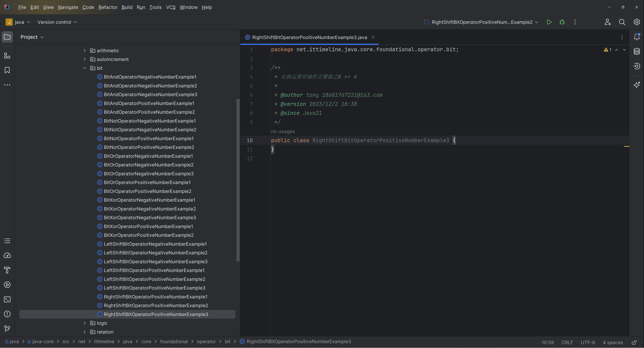Open the AI Assistant panel
This screenshot has width=644, height=348.
pyautogui.click(x=636, y=85)
